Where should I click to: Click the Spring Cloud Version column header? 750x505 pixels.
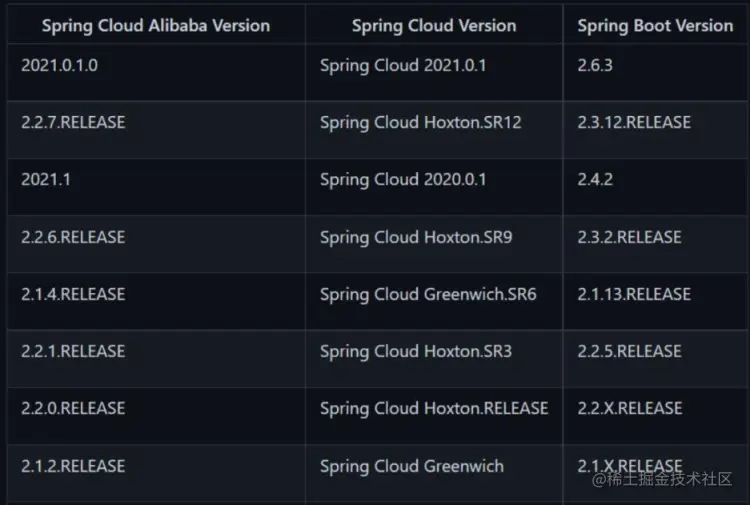[x=434, y=26]
